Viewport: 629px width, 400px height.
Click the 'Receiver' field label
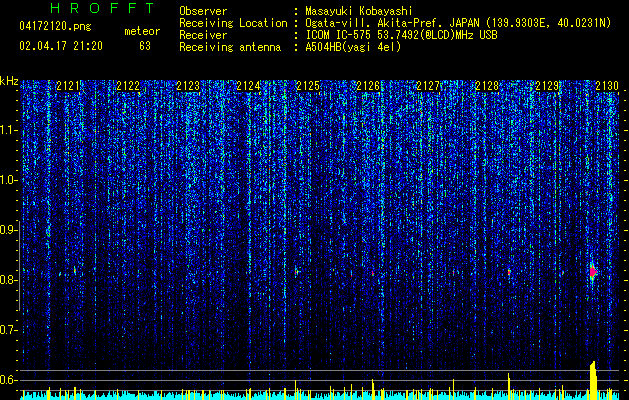pyautogui.click(x=203, y=35)
